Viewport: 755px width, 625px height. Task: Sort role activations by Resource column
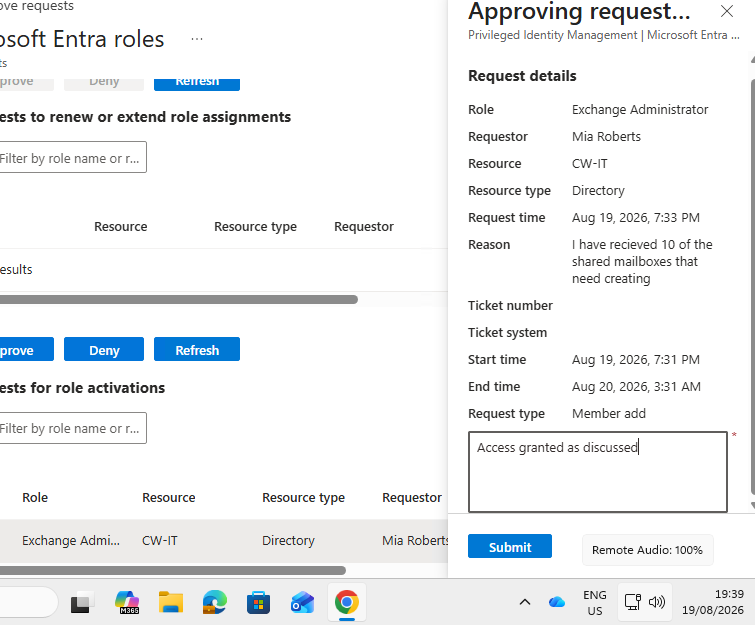169,497
